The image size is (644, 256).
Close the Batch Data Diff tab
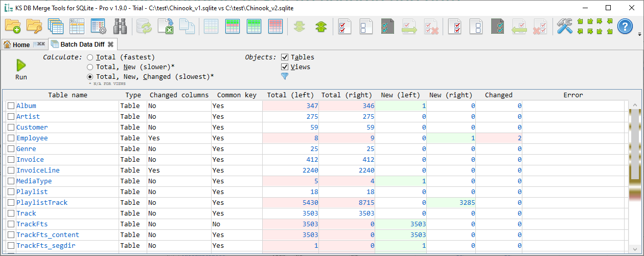pos(110,45)
